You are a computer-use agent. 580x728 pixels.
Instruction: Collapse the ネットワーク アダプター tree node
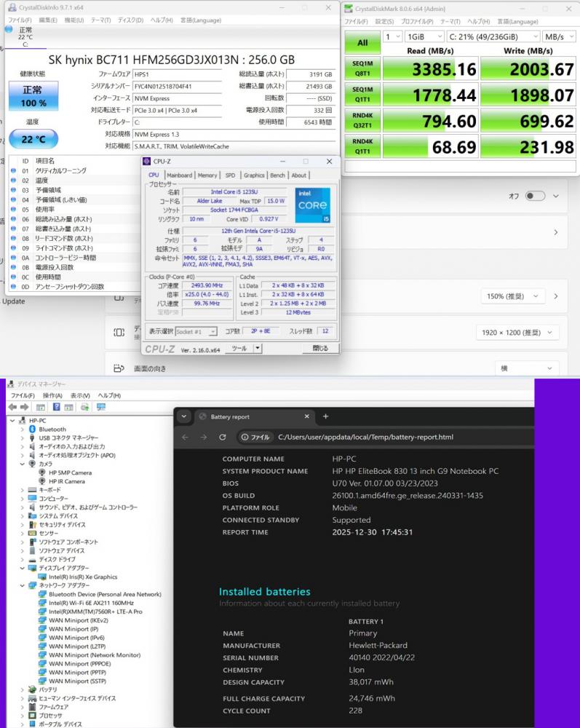coord(23,585)
